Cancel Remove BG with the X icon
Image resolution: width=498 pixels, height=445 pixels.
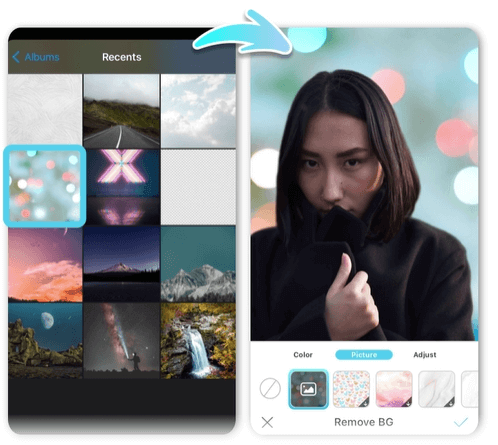click(267, 422)
